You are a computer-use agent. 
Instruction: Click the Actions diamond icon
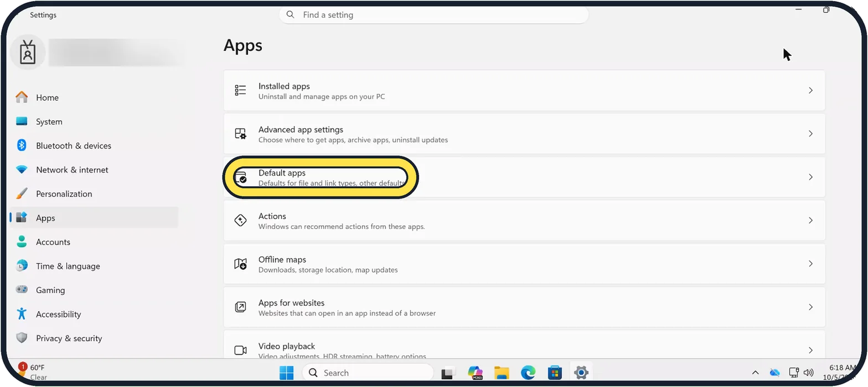(240, 220)
